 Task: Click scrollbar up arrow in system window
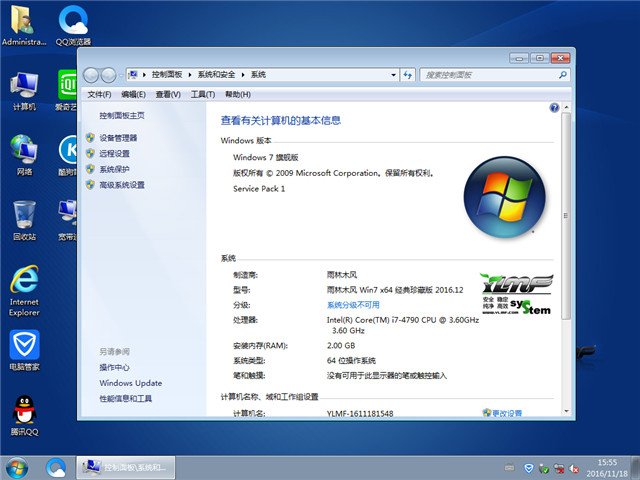(x=566, y=107)
